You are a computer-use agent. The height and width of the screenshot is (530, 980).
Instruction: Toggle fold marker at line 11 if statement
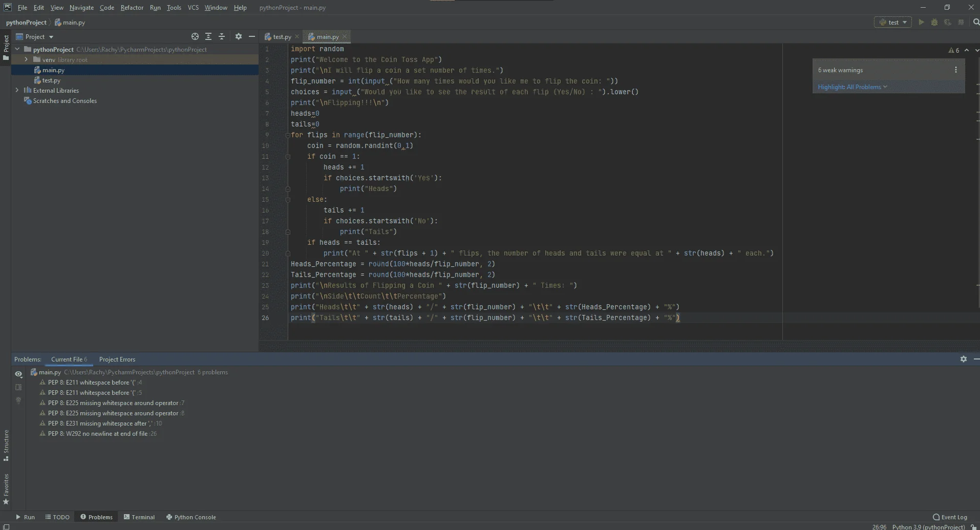click(288, 157)
